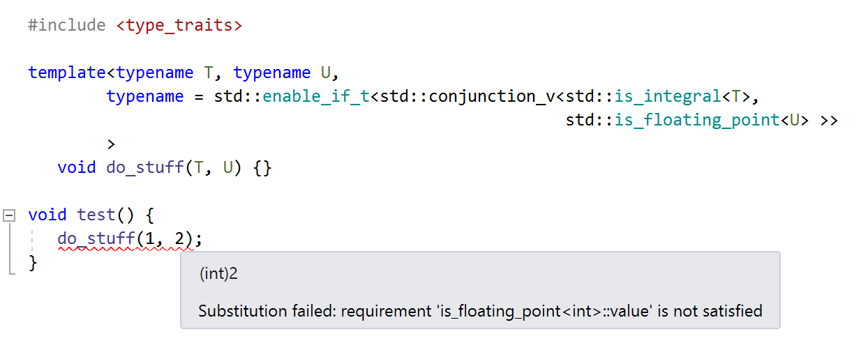
Task: Click the #include directive
Action: (x=67, y=26)
